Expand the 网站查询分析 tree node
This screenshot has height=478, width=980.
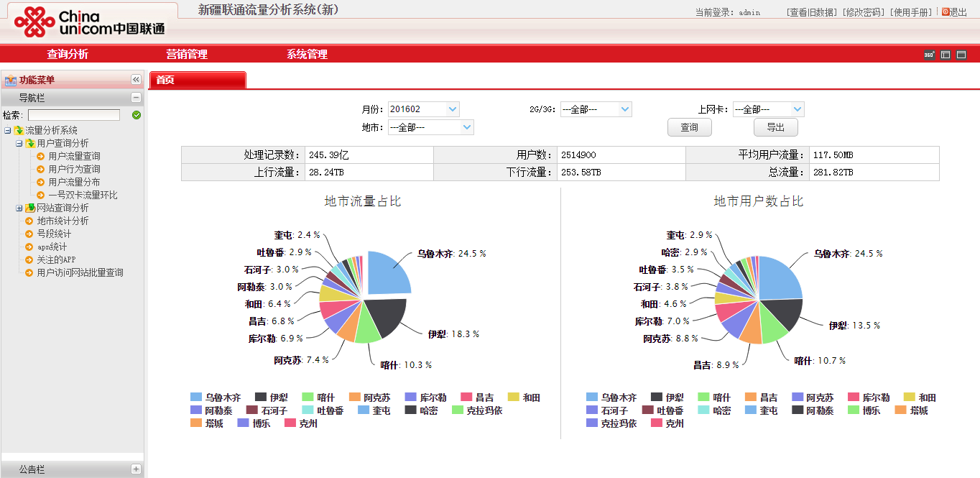pyautogui.click(x=19, y=208)
